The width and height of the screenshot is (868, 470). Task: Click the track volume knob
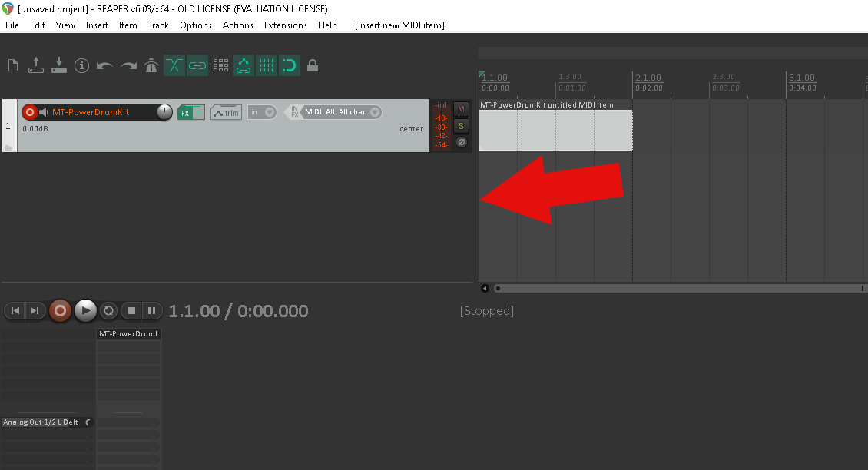tap(164, 112)
